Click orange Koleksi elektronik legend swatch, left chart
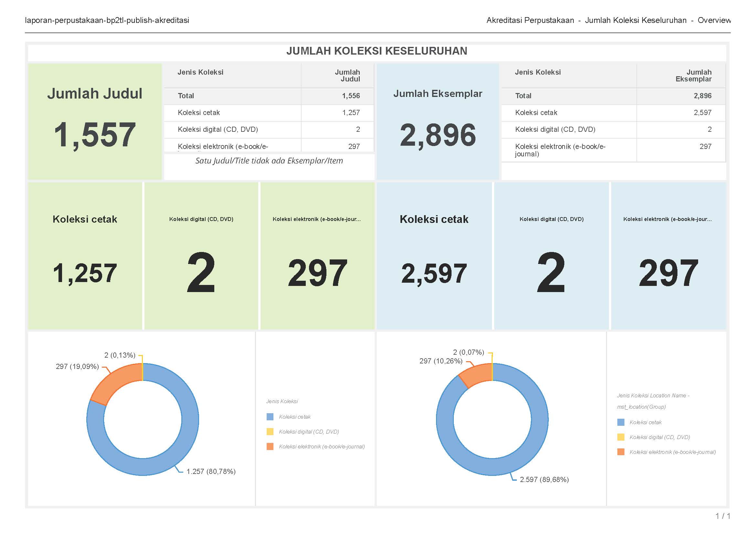The image size is (756, 535). 270,446
